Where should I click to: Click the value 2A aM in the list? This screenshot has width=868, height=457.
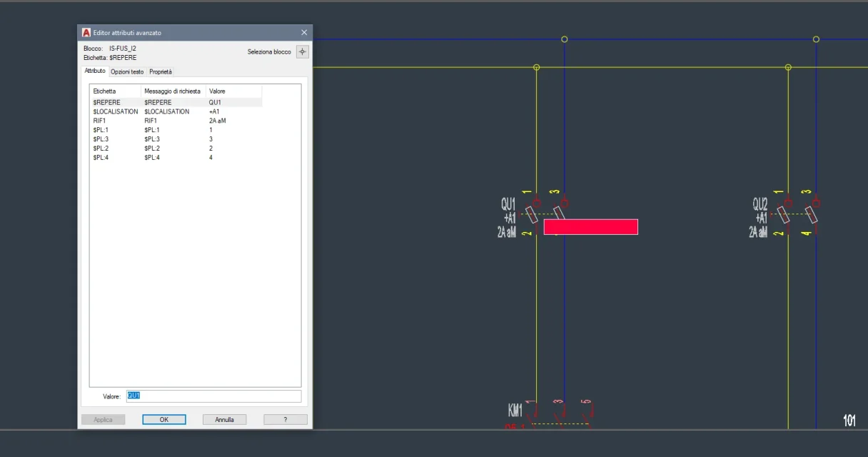coord(218,121)
